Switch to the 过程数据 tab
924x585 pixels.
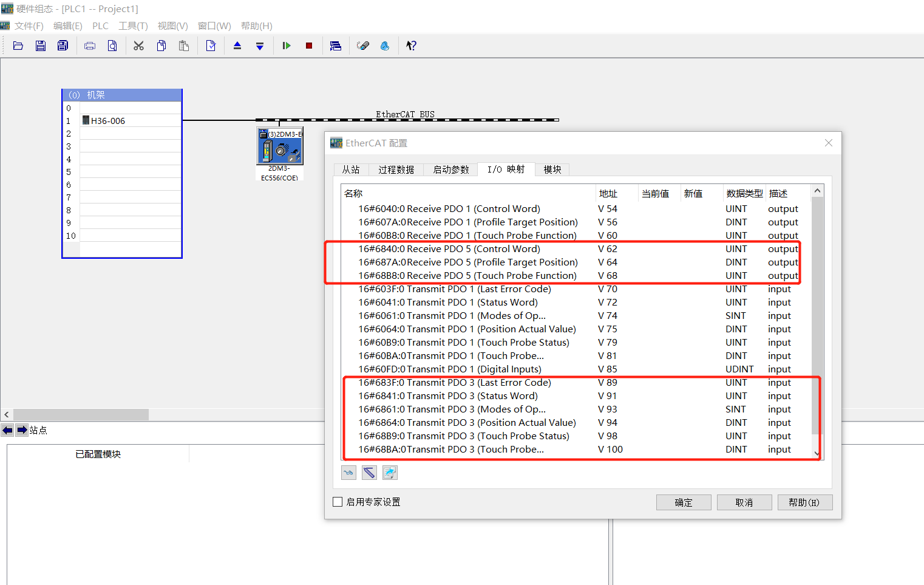coord(396,169)
